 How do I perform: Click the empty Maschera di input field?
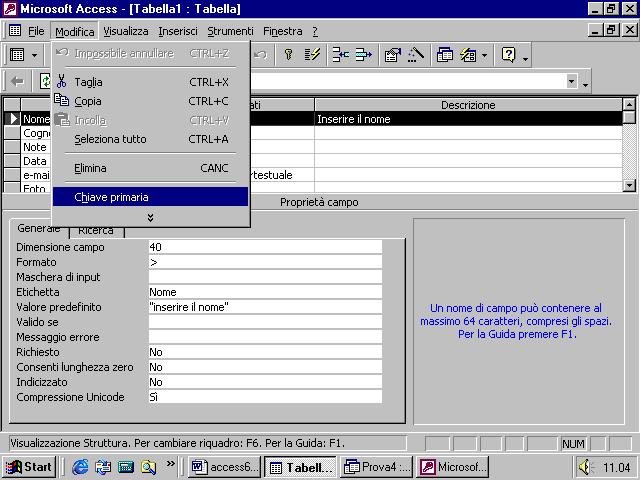(265, 277)
